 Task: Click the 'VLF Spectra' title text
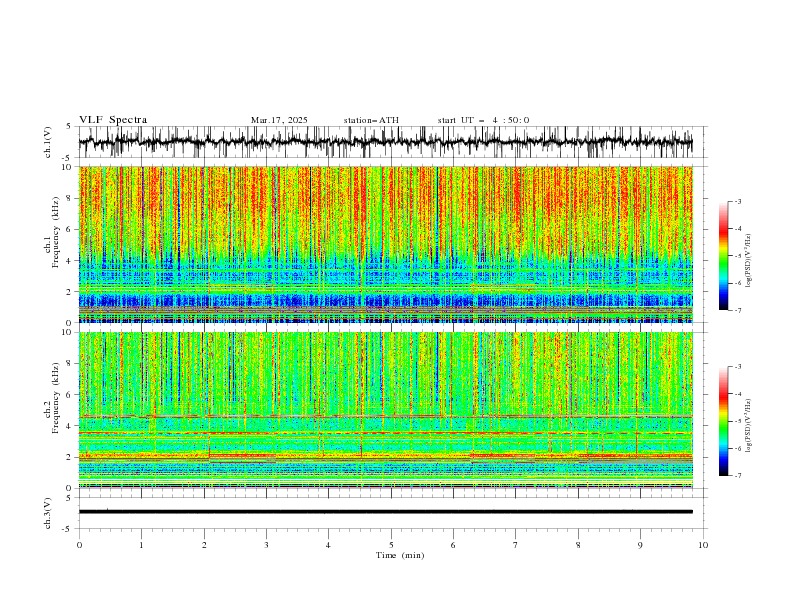(113, 120)
